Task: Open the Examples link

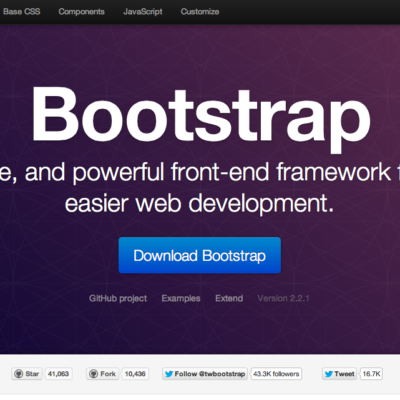Action: coord(181,298)
